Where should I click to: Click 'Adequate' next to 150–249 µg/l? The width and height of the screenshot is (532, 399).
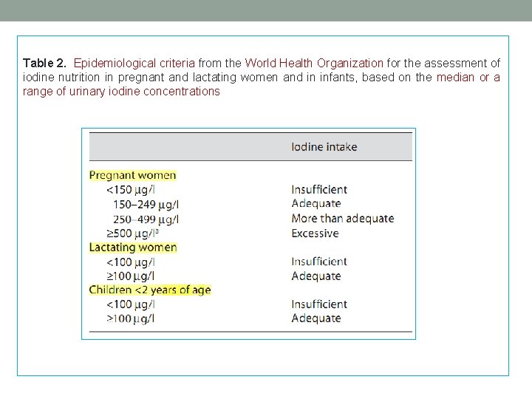pyautogui.click(x=316, y=204)
